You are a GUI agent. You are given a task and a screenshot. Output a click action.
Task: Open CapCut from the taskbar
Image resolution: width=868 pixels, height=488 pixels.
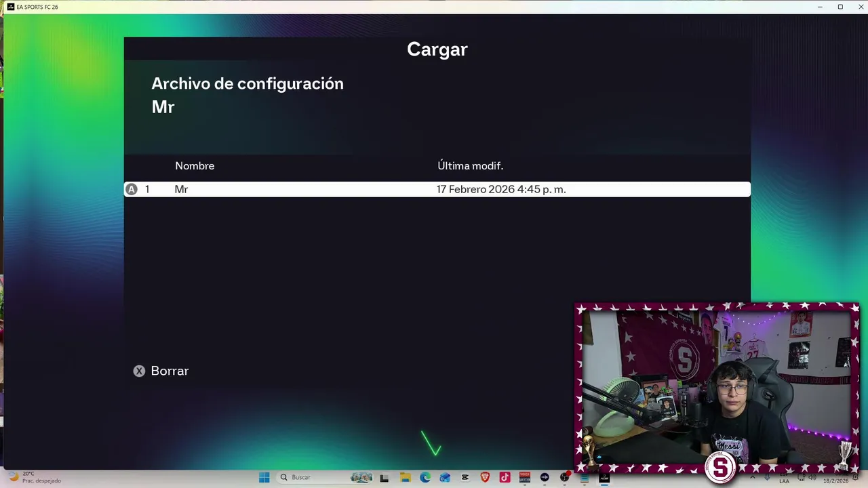pos(465,477)
